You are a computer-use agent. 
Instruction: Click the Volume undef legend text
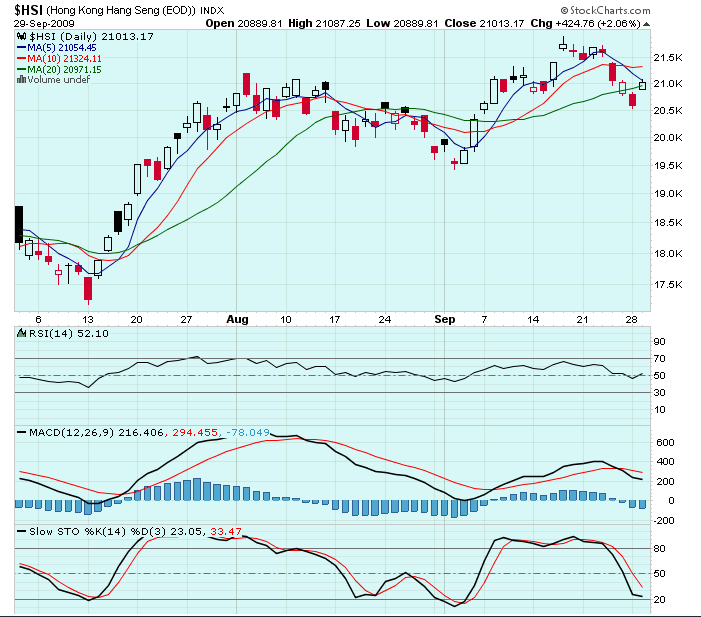(59, 80)
